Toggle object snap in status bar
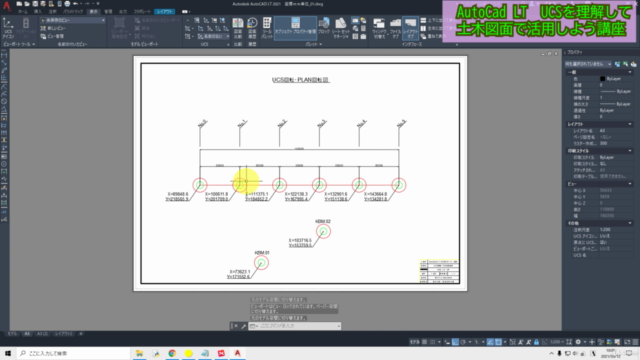 (x=498, y=342)
